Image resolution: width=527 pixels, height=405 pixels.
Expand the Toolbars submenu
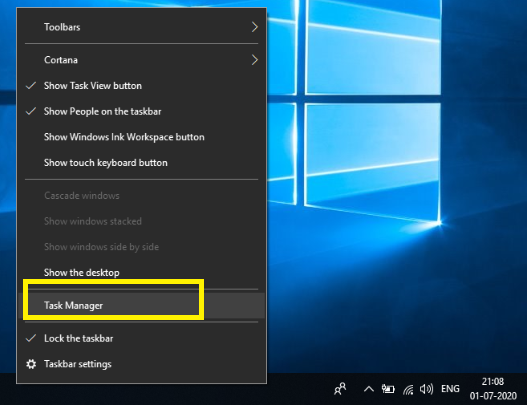click(x=141, y=27)
